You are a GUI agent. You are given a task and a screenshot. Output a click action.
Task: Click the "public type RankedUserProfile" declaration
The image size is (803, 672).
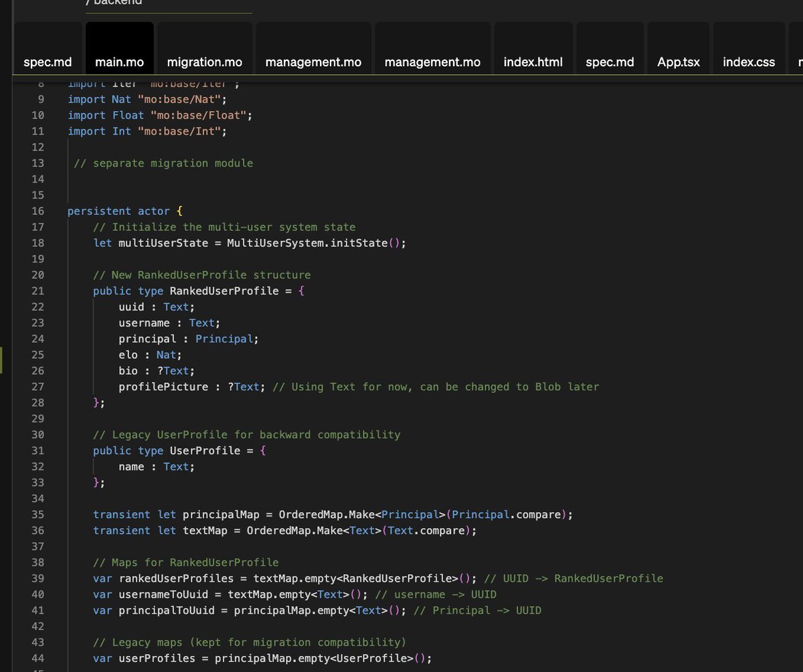tap(199, 291)
